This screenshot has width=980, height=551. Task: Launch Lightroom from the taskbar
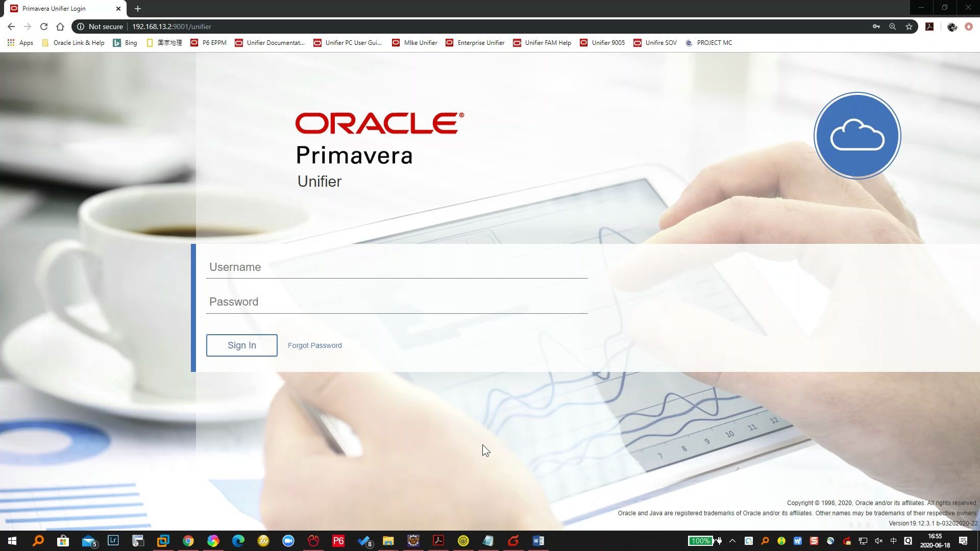113,541
